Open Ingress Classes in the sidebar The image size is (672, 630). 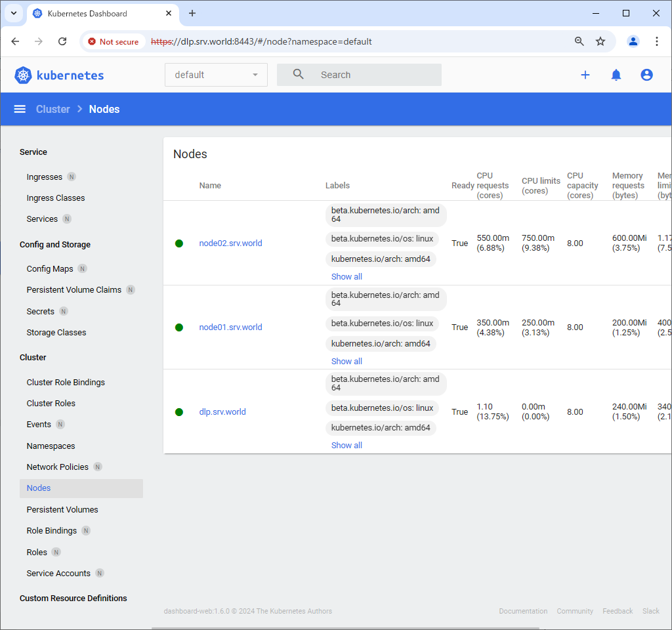pyautogui.click(x=56, y=198)
